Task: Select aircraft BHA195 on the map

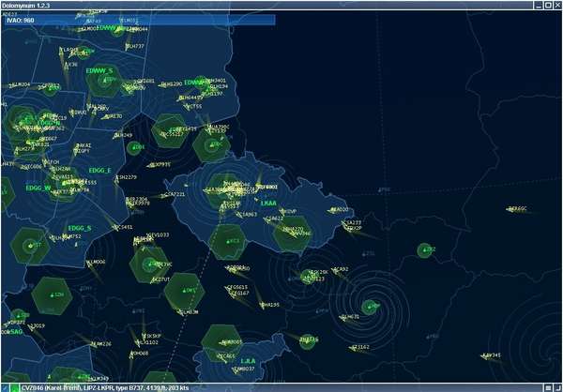Action: [269, 305]
